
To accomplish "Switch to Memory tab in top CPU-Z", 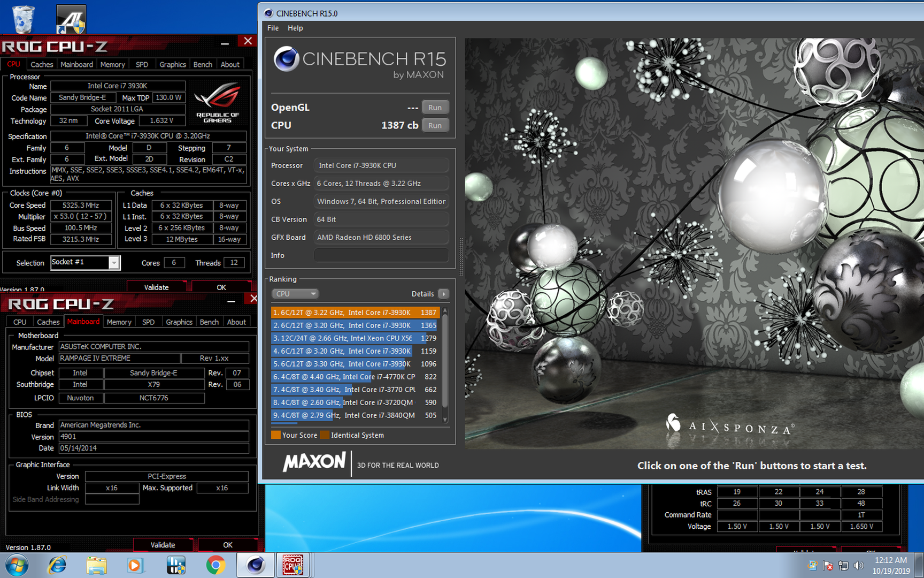I will coord(112,64).
